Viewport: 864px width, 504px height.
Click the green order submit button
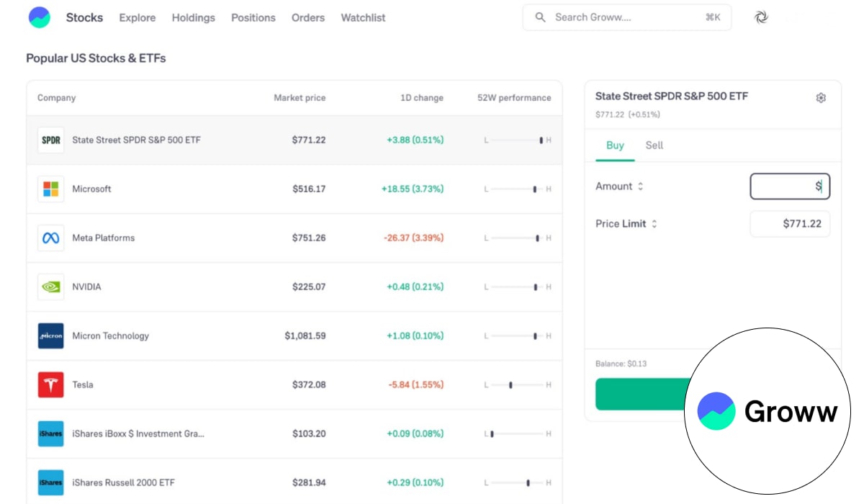pos(642,394)
